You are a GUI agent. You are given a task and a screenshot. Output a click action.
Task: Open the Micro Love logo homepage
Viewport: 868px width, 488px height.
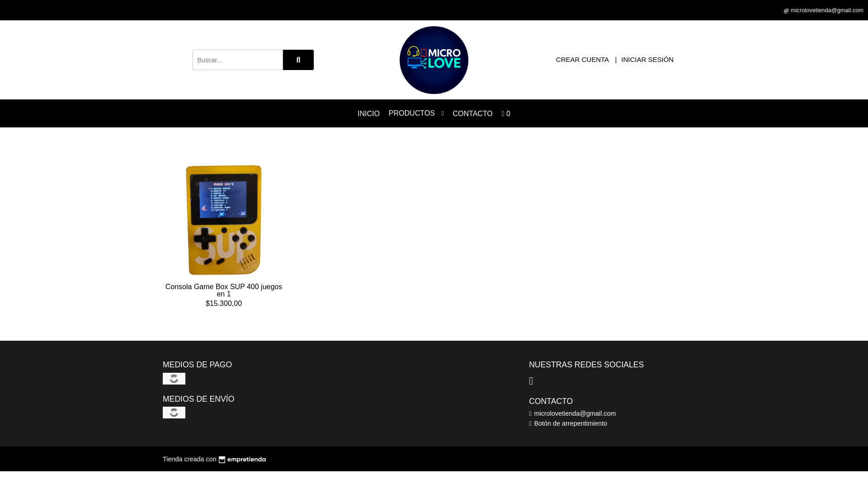click(434, 60)
